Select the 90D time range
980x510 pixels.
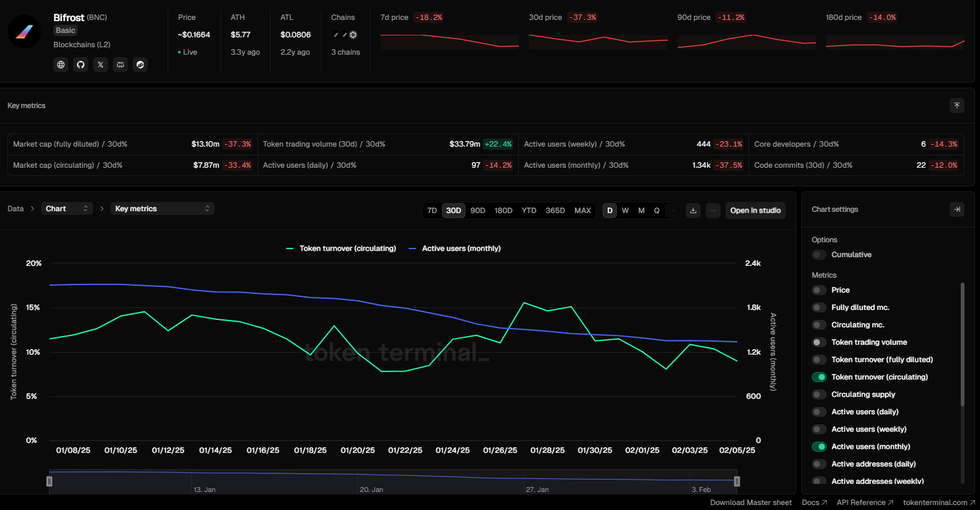(478, 211)
